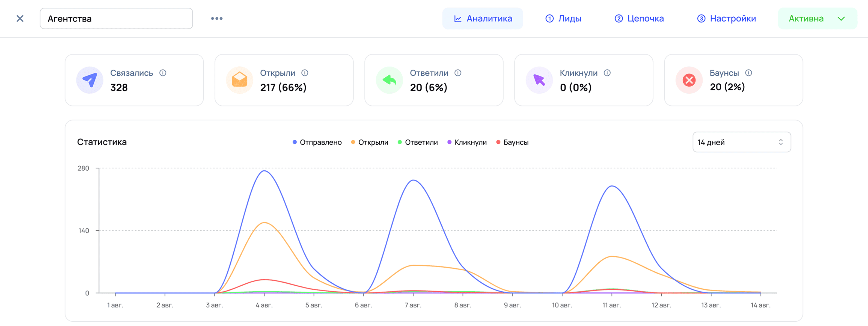Image resolution: width=868 pixels, height=326 pixels.
Task: Click the 217 (66%) opened value
Action: click(283, 88)
